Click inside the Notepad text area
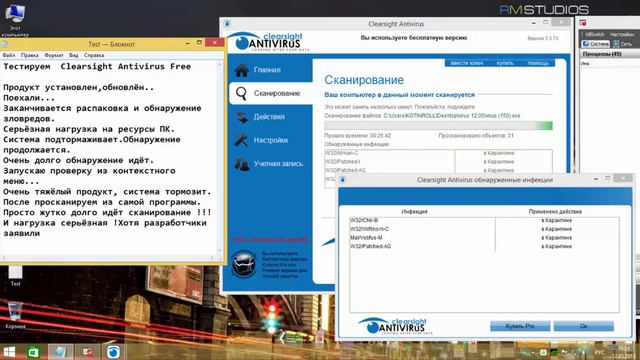Screen dimensions: 640x360 click(109, 157)
